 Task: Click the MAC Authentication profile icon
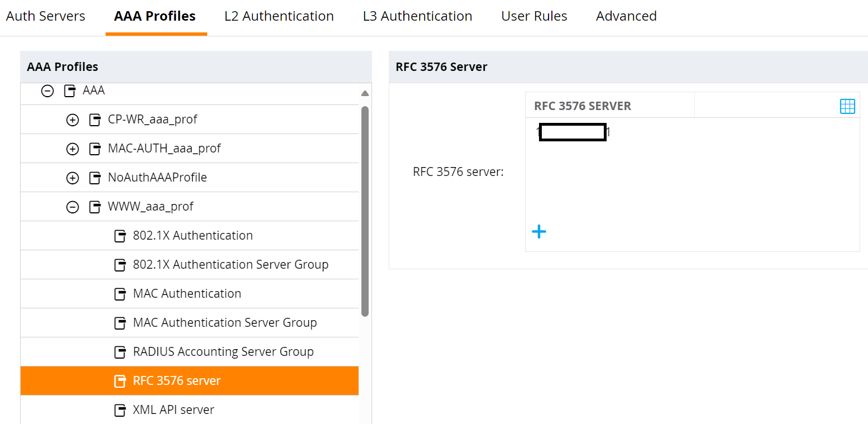click(121, 294)
